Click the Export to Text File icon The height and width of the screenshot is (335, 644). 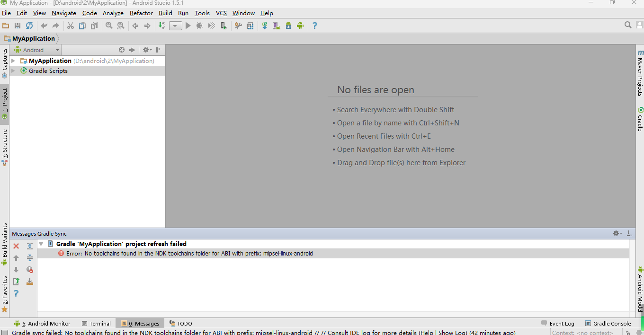pos(16,282)
